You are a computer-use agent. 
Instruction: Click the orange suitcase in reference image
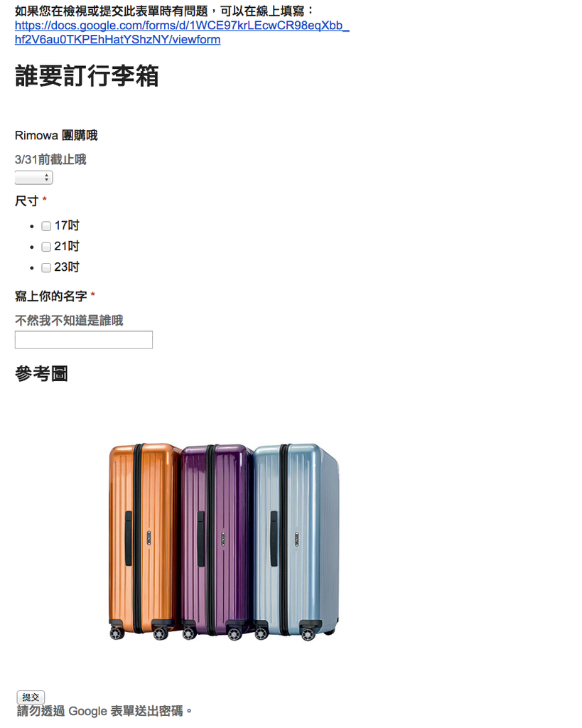point(144,541)
